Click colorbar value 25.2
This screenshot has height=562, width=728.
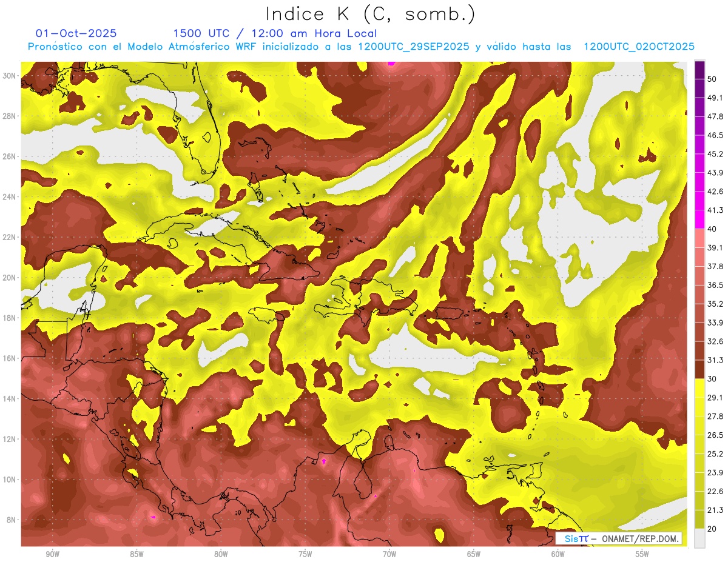tap(715, 453)
